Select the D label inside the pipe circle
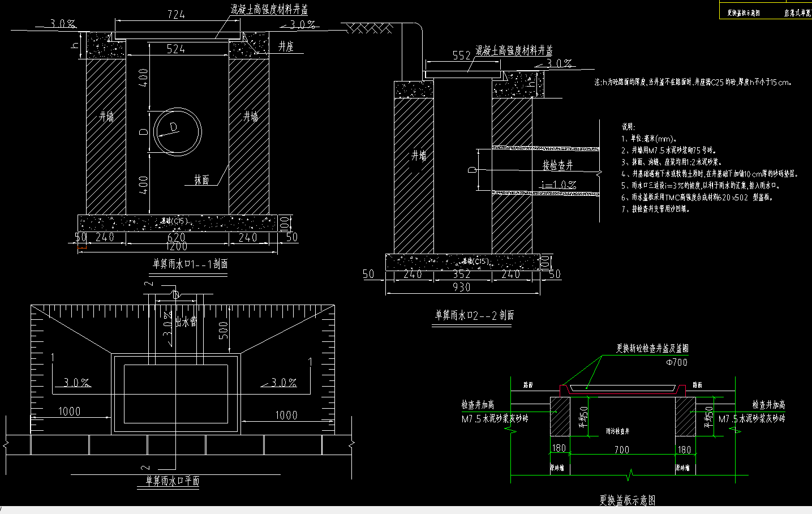The width and height of the screenshot is (812, 514). (173, 127)
